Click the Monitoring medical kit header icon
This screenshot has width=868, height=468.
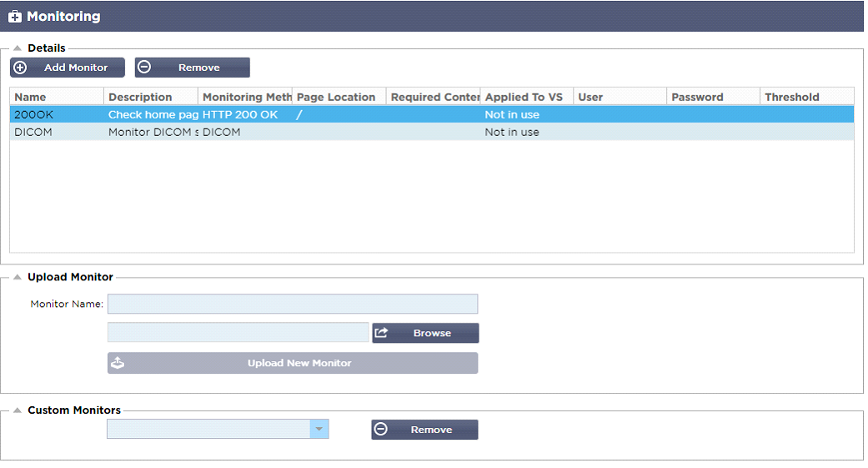point(15,17)
